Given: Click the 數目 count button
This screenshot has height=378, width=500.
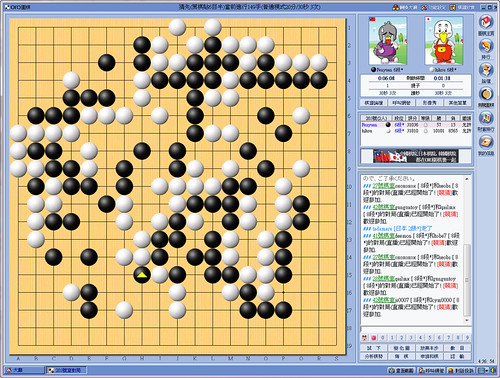Looking at the screenshot, I should click(x=457, y=348).
